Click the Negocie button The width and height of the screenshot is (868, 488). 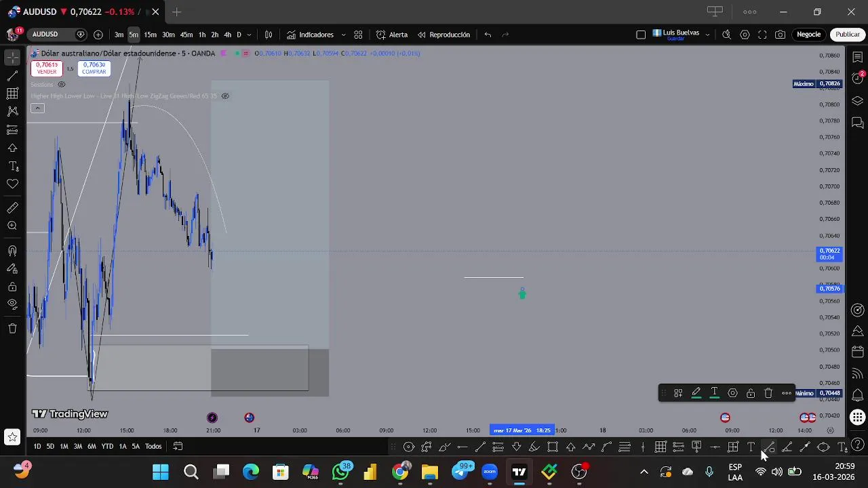pyautogui.click(x=808, y=35)
